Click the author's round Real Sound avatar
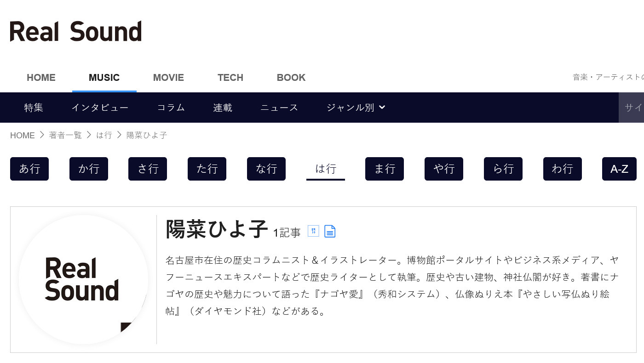 [x=83, y=279]
